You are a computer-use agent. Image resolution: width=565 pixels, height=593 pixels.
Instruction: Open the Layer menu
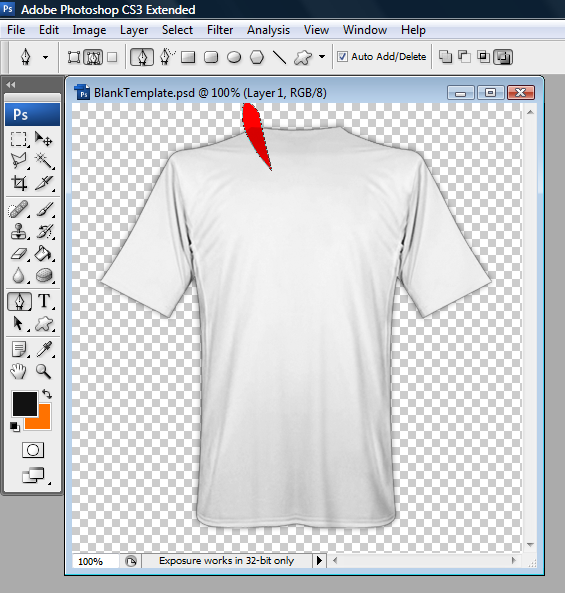[134, 30]
